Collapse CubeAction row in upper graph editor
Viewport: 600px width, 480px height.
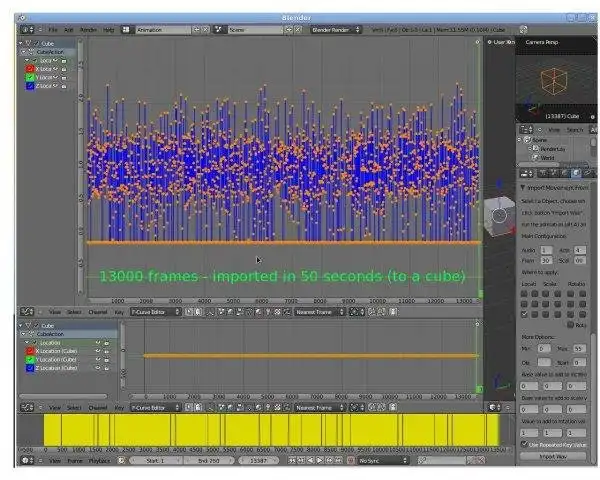24,52
